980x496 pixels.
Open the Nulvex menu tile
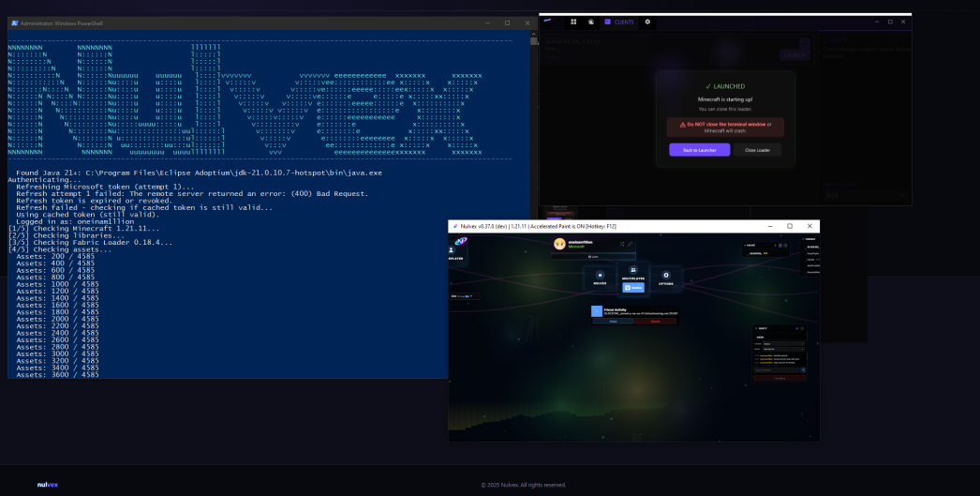coord(600,279)
